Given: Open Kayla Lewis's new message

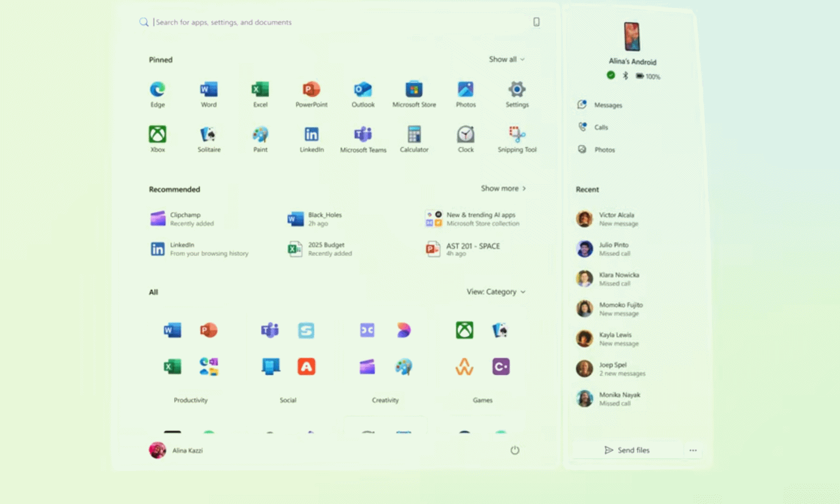Looking at the screenshot, I should tap(608, 339).
